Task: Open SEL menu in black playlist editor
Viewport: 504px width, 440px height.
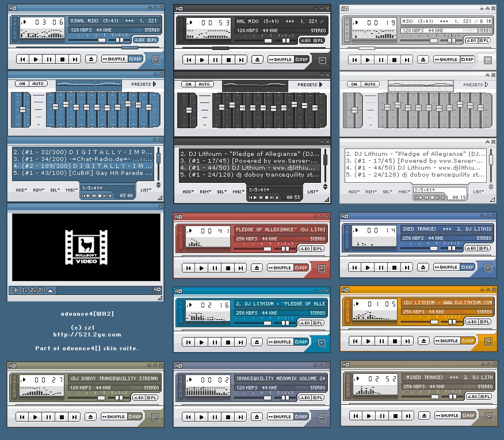Action: point(222,192)
